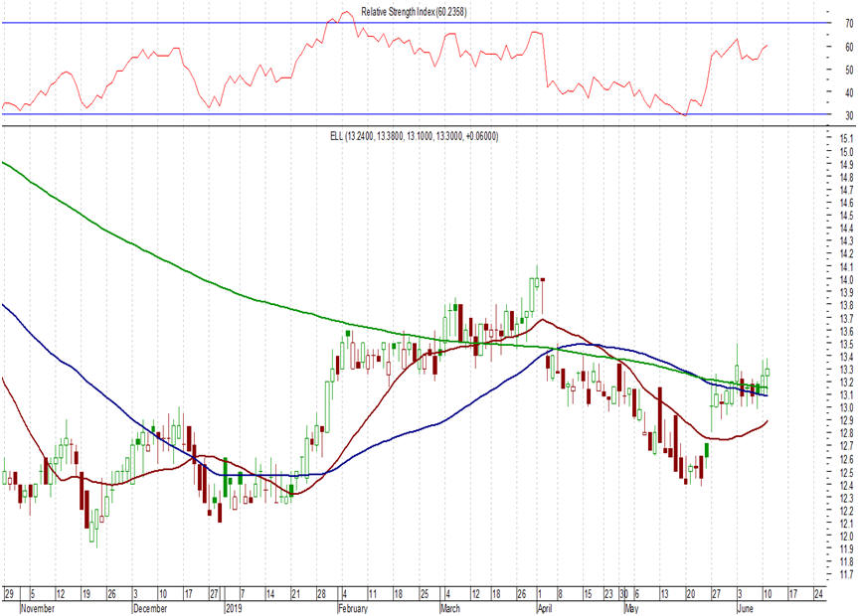Click the 2019 year label on the time axis
The height and width of the screenshot is (616, 858).
pos(234,606)
